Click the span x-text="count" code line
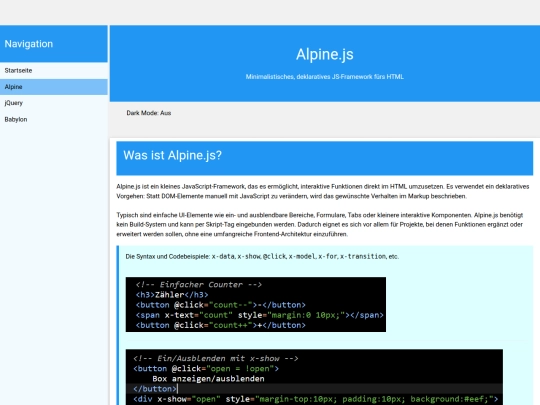Viewport: 540px width, 405px height. [259, 315]
